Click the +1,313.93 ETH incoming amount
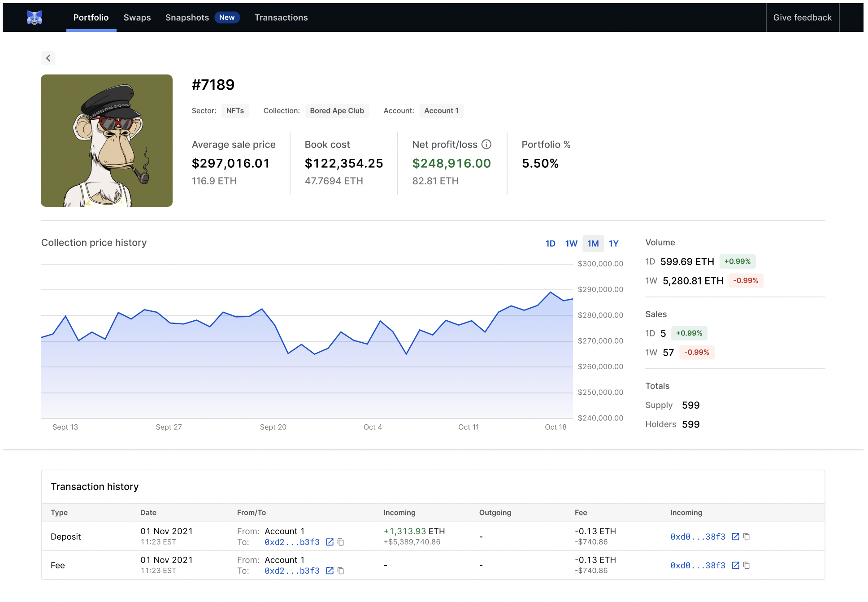868x602 pixels. click(x=414, y=531)
